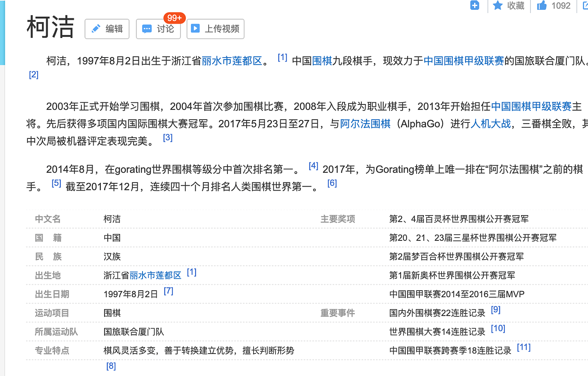
Task: Click the 柯洁 page title
Action: tap(51, 27)
